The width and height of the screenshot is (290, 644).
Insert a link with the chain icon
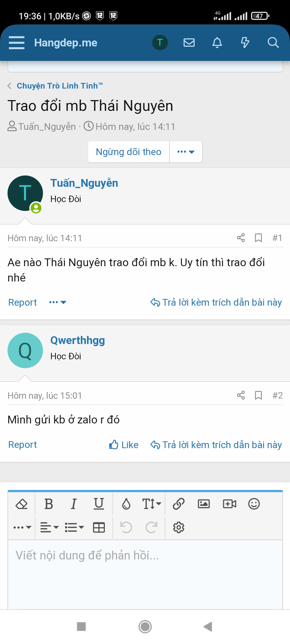click(x=179, y=504)
